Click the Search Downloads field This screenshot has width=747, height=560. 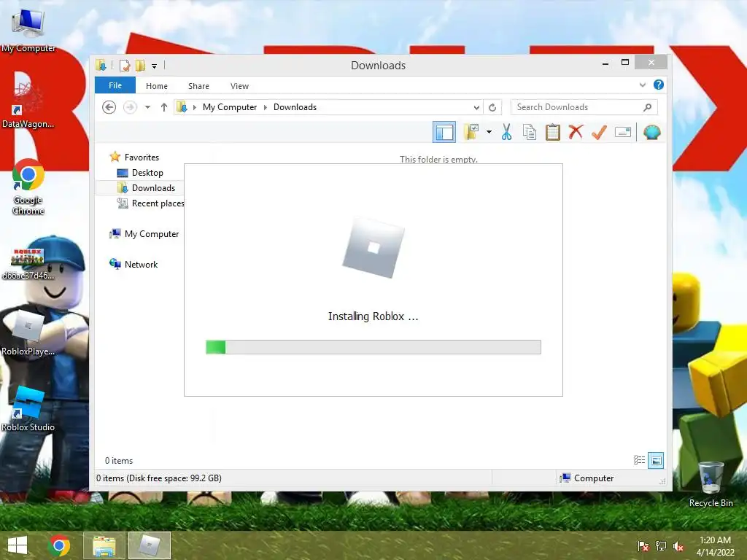[x=584, y=107]
